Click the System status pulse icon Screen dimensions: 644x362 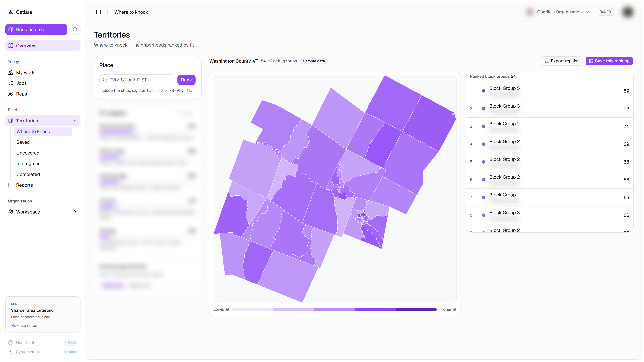pyautogui.click(x=11, y=352)
